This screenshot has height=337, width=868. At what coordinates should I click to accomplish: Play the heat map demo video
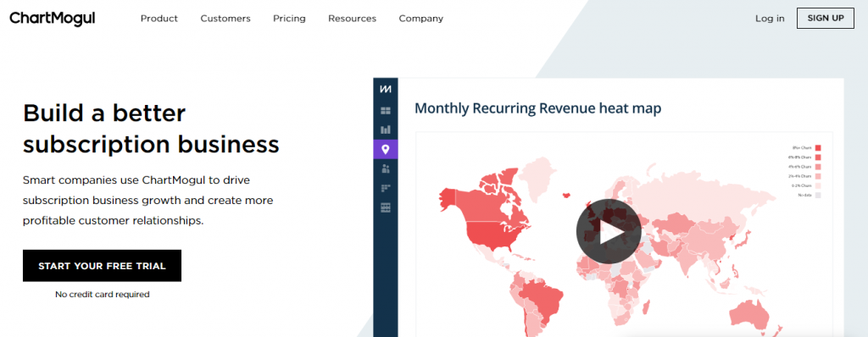pos(609,231)
